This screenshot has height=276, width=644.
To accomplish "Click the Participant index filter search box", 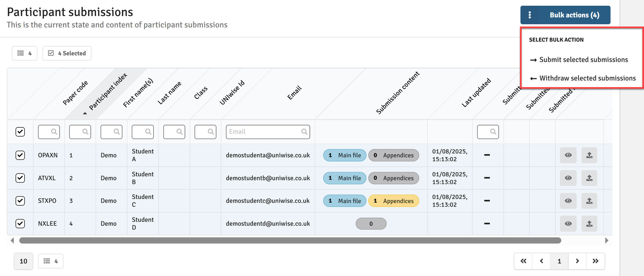I will coord(80,132).
